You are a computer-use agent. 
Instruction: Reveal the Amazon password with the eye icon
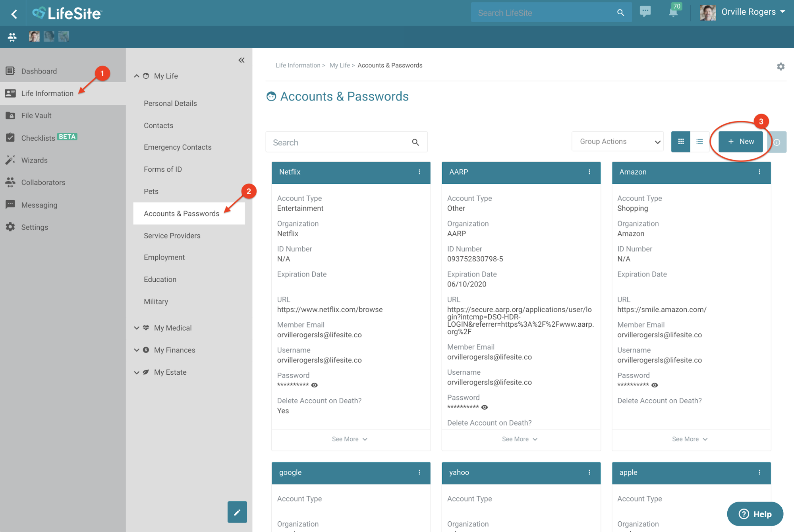tap(655, 385)
